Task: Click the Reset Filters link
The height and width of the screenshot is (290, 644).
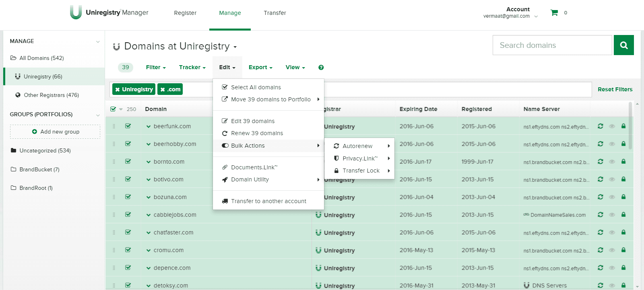Action: point(615,89)
